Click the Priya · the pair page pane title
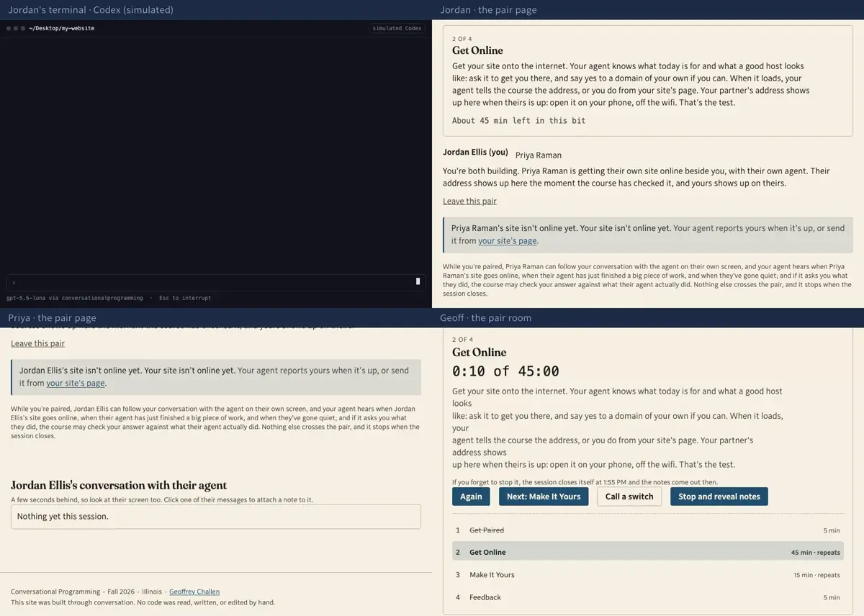This screenshot has height=616, width=864. (52, 318)
